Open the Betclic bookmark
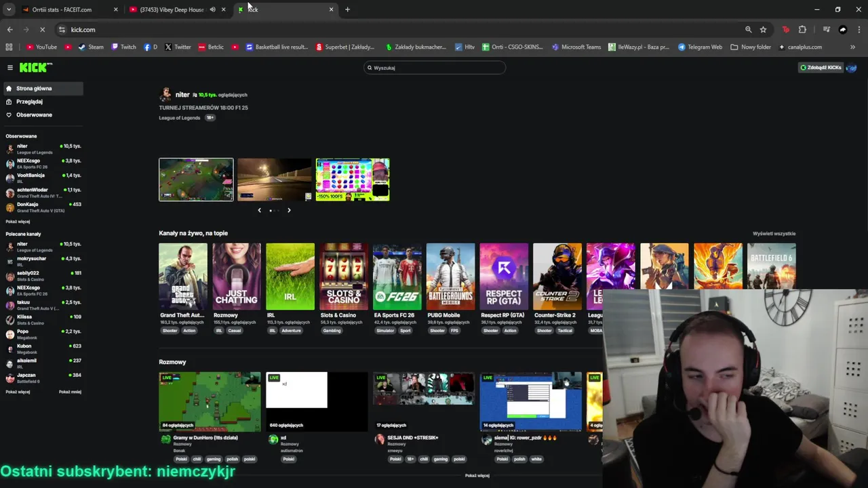Viewport: 868px width, 488px height. [211, 47]
